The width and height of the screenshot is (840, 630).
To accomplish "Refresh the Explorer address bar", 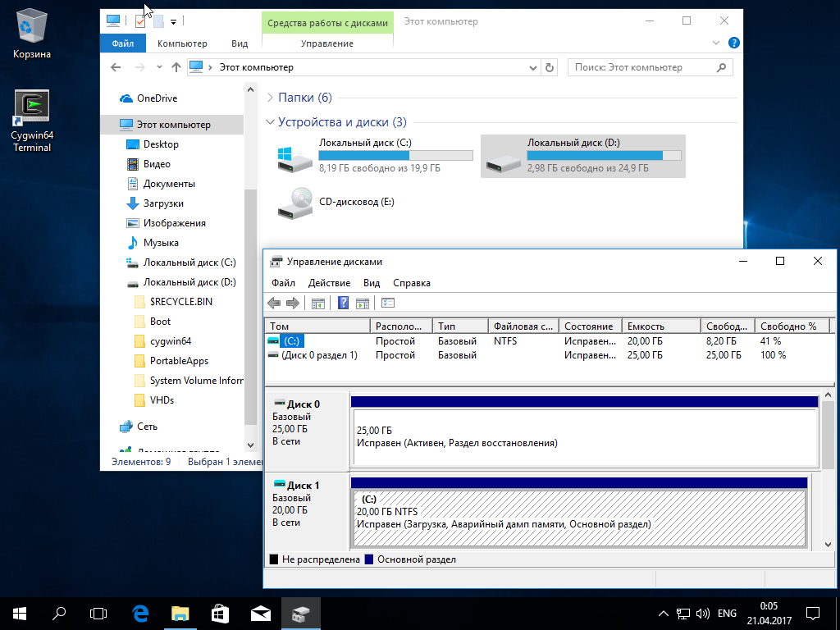I will pos(549,67).
